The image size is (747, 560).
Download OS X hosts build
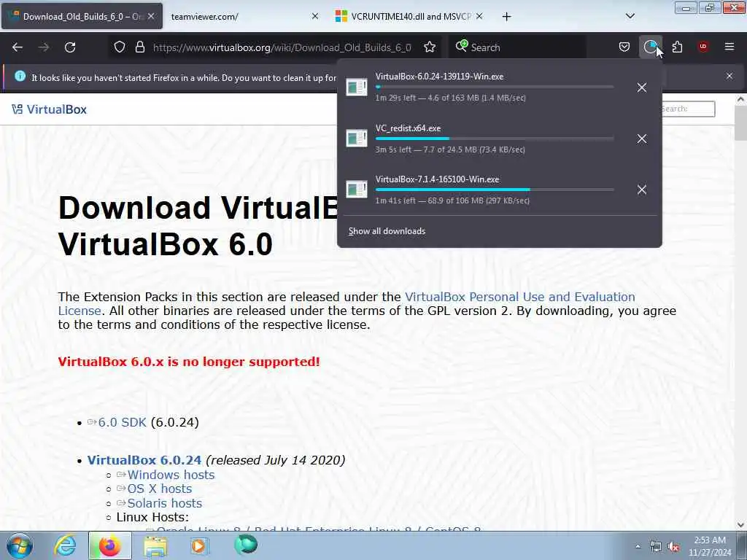point(160,489)
